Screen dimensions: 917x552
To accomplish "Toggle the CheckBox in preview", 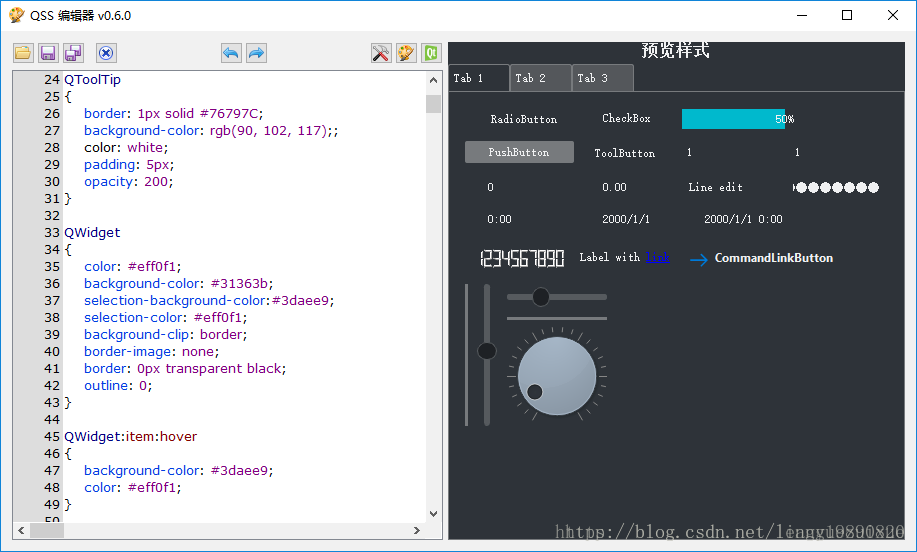I will (x=626, y=119).
